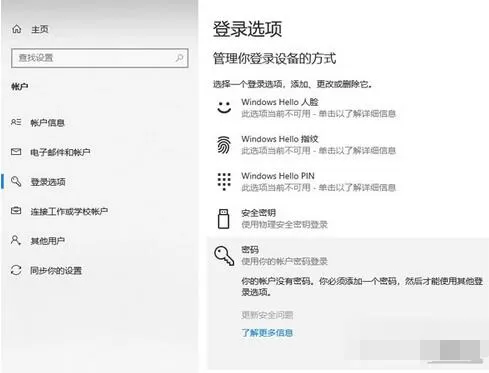Click 管理你登录设备的方式 heading

point(274,58)
